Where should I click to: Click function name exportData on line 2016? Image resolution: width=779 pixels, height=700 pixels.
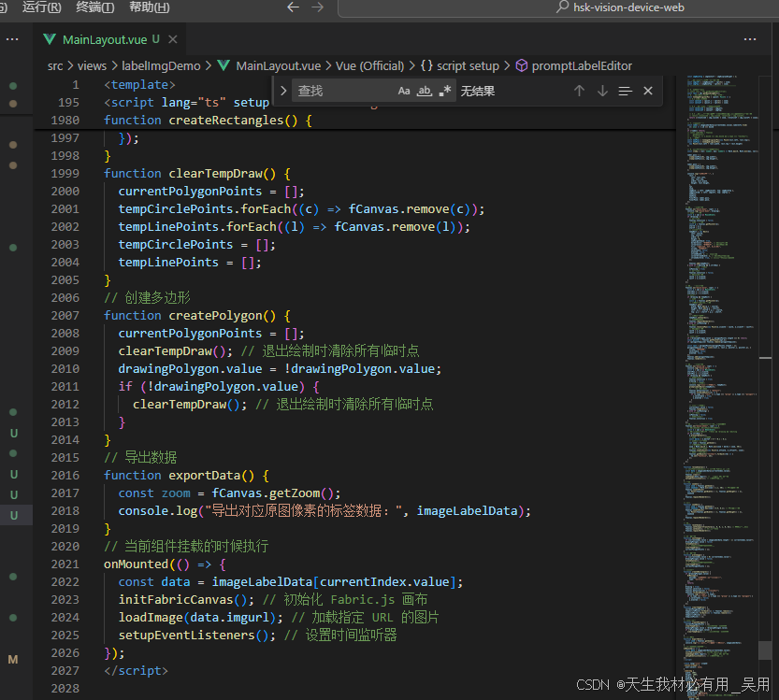204,476
